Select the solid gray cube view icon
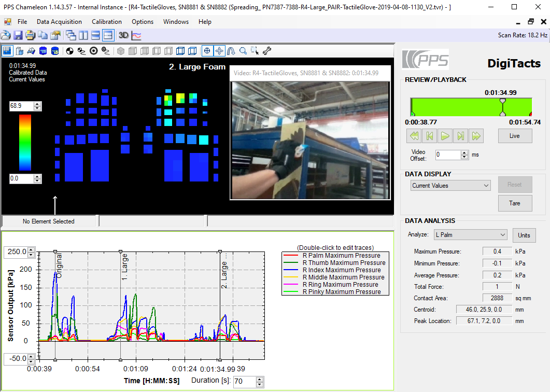The height and width of the screenshot is (392, 550). pos(121,51)
